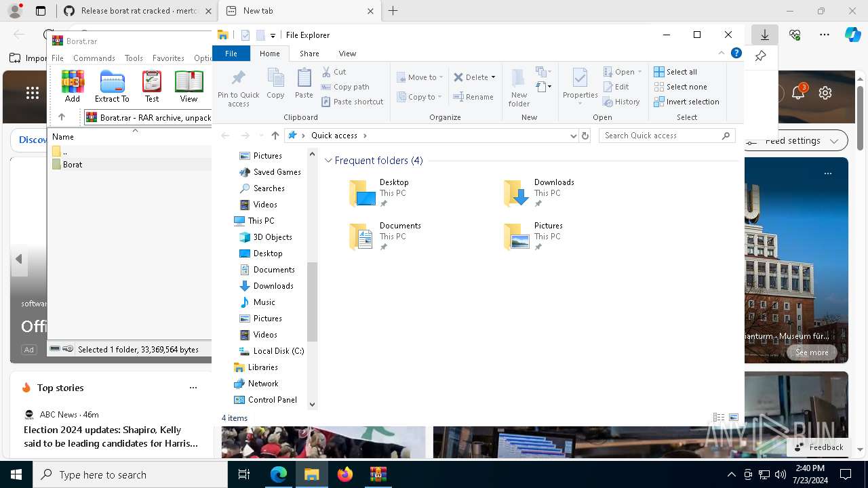Click the Paste ribbon button

[304, 84]
